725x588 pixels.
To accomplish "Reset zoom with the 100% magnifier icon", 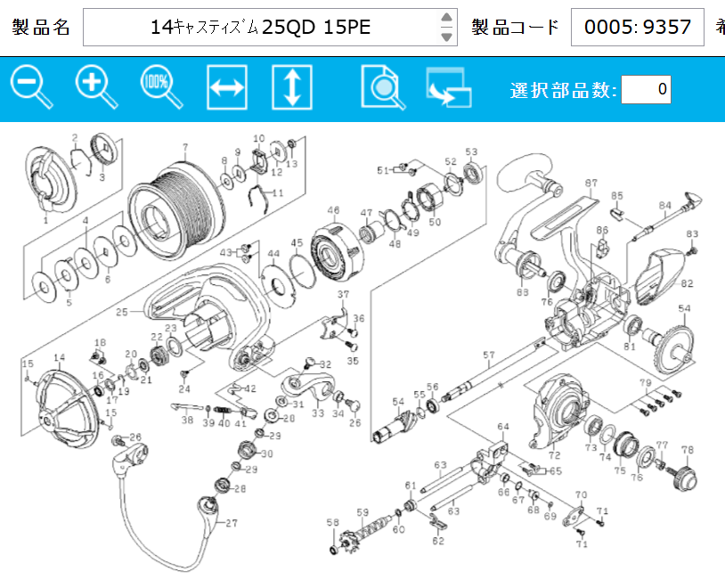I will pyautogui.click(x=162, y=87).
